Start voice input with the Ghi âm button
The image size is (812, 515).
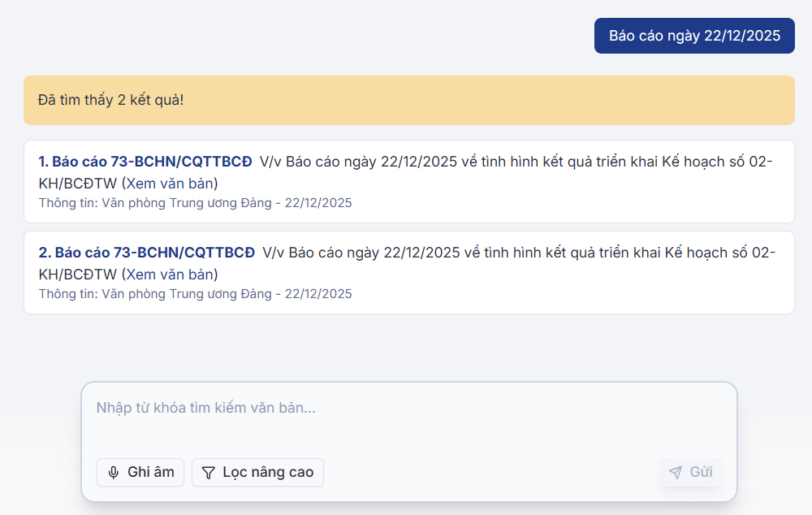140,472
